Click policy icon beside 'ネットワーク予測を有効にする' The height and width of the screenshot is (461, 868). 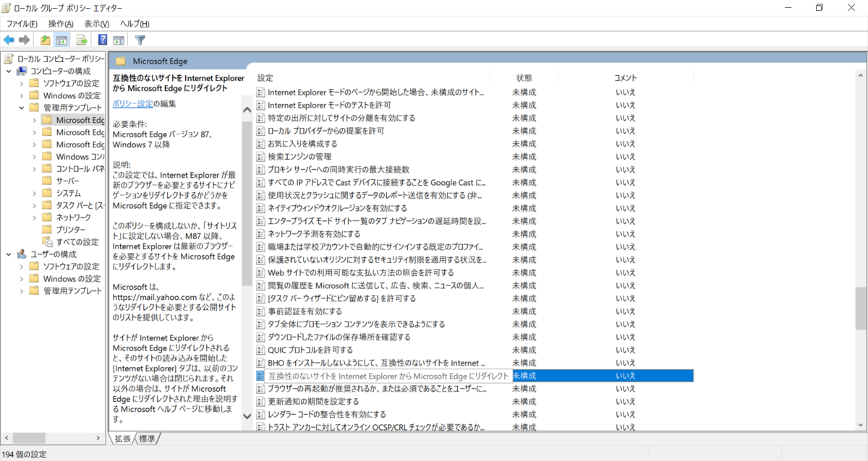click(261, 233)
